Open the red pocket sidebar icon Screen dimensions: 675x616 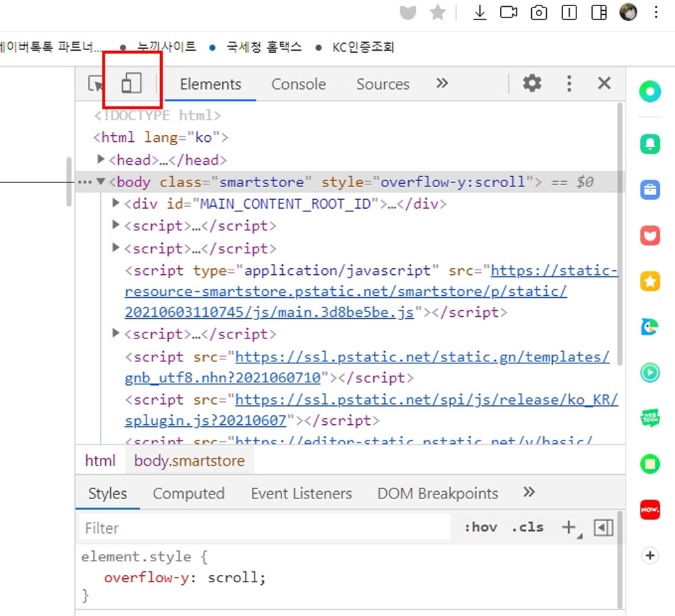pos(650,235)
